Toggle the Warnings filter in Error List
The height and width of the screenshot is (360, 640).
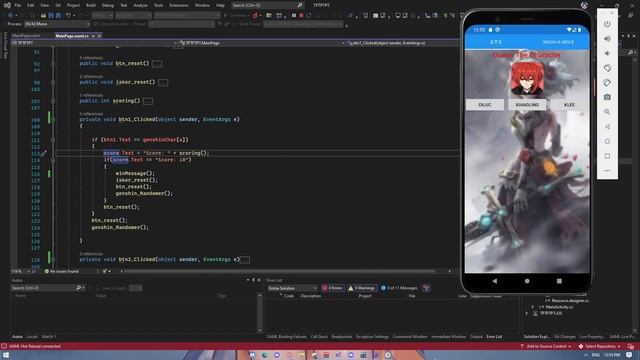pyautogui.click(x=362, y=288)
